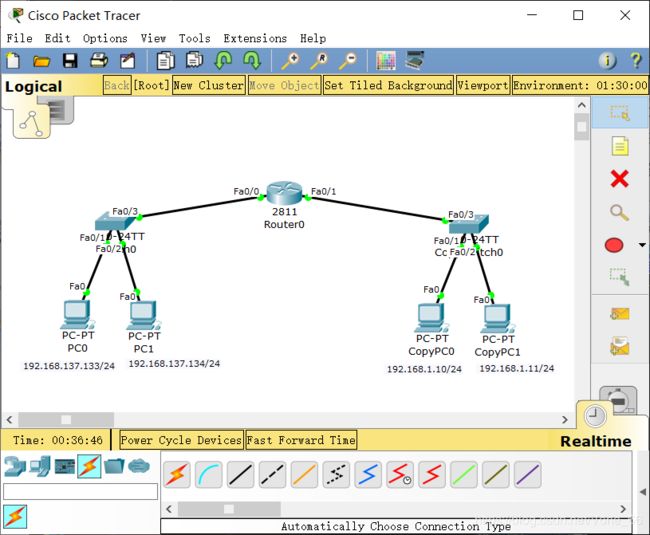
Task: Pick the blue Coaxial cable
Action: click(x=368, y=474)
